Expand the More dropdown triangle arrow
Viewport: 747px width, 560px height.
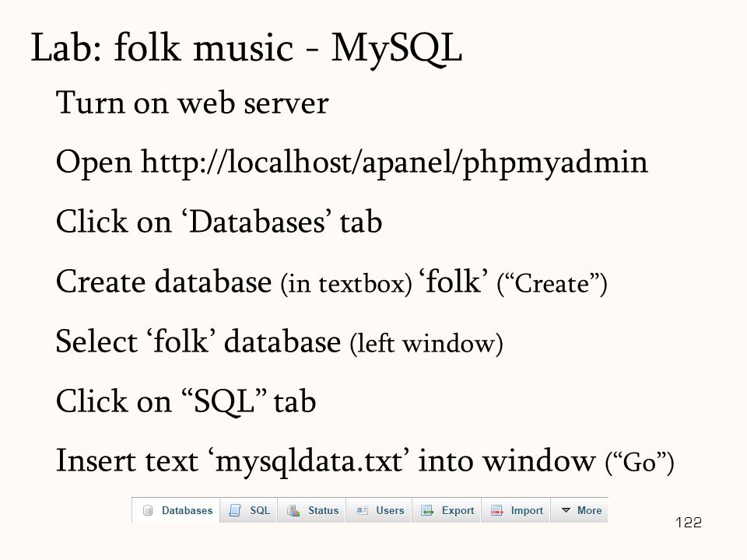tap(566, 510)
